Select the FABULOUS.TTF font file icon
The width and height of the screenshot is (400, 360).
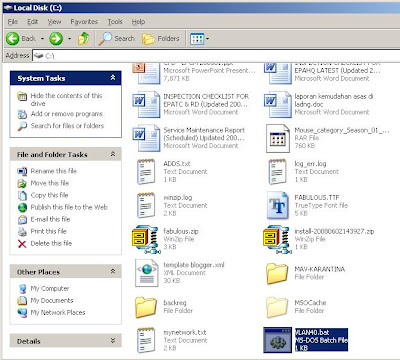(277, 205)
